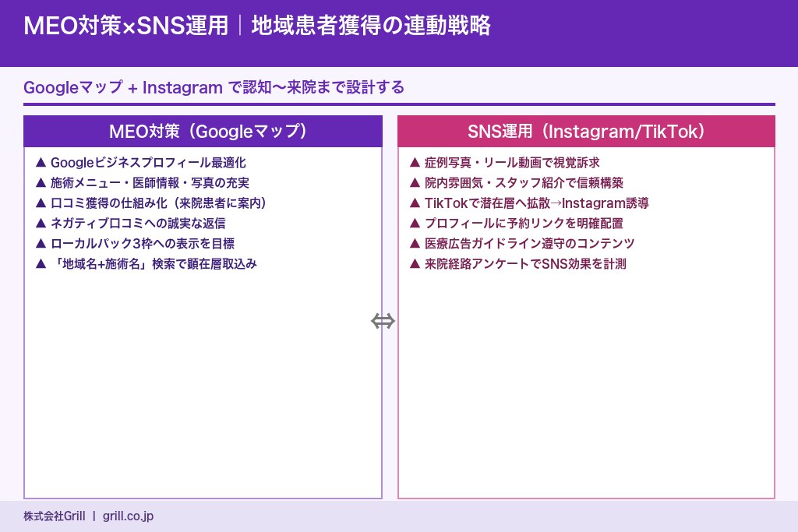Expand the SNS運用（Instagram/TikTok）panel header
Viewport: 798px width, 532px height.
586,131
